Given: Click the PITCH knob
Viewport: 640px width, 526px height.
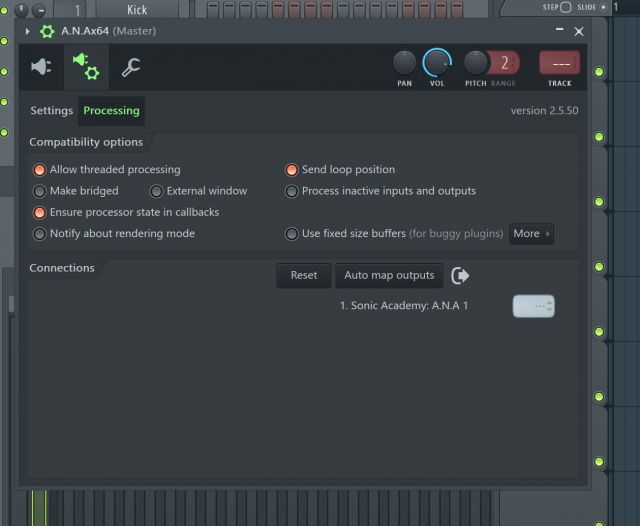Looking at the screenshot, I should (475, 63).
